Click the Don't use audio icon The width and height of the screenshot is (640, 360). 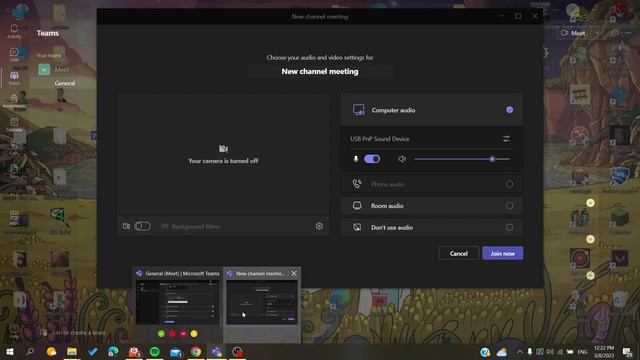click(357, 227)
